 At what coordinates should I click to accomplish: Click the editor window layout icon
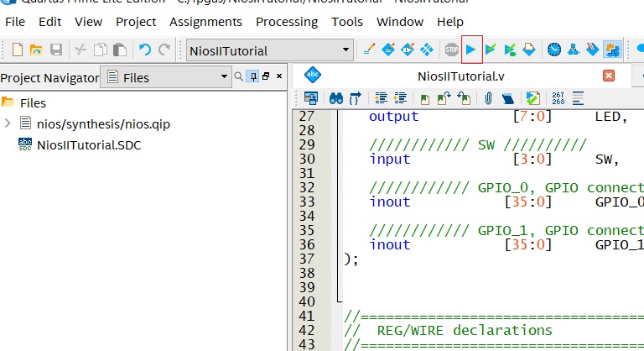click(311, 98)
